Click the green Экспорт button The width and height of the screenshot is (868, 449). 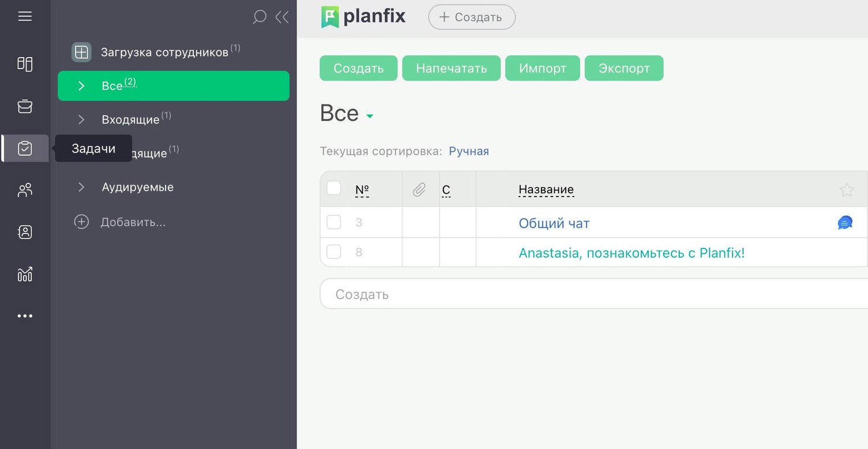coord(623,68)
